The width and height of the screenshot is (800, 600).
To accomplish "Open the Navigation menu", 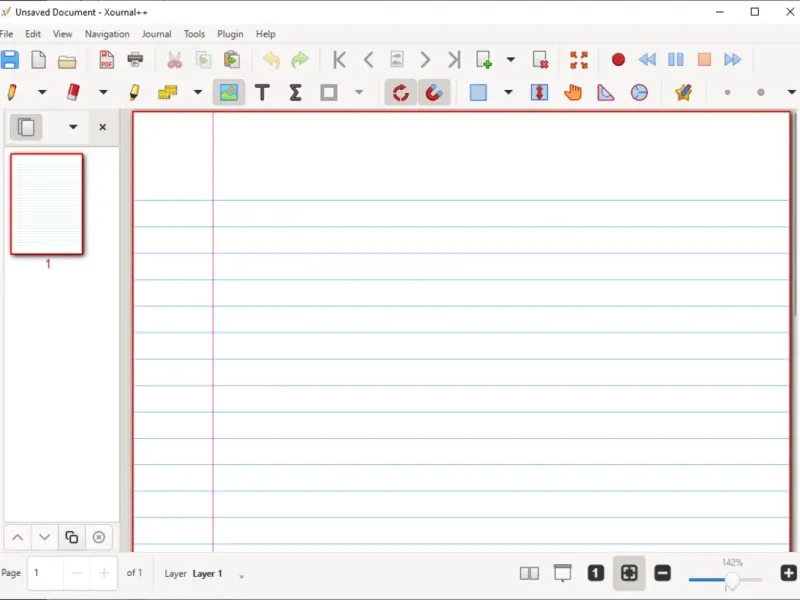I will [107, 34].
